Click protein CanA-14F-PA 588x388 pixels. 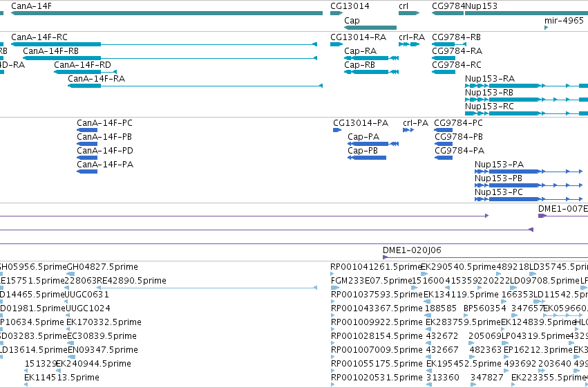point(87,172)
